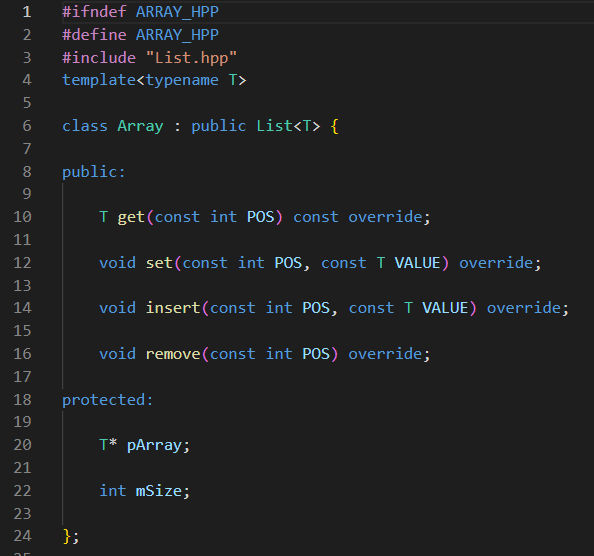The height and width of the screenshot is (556, 594).
Task: Place cursor on ARRAY_HPP in #ifndef line
Action: point(177,12)
